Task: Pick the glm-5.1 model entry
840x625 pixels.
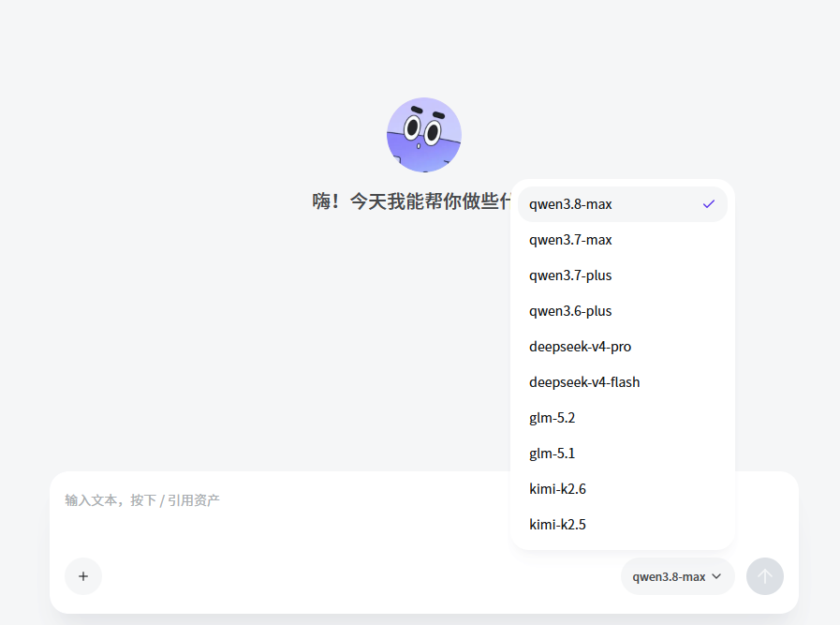Action: click(x=623, y=454)
